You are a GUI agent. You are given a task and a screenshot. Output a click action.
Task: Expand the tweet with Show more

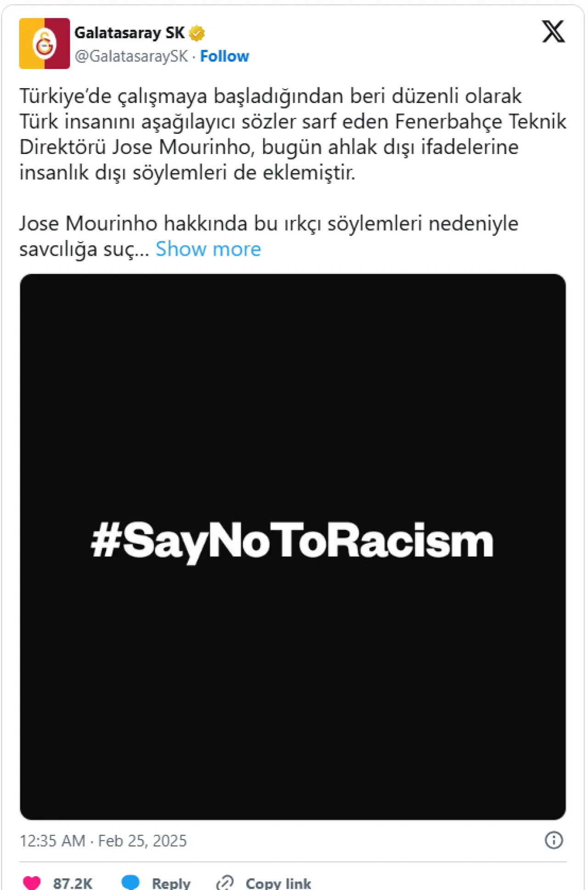click(208, 249)
